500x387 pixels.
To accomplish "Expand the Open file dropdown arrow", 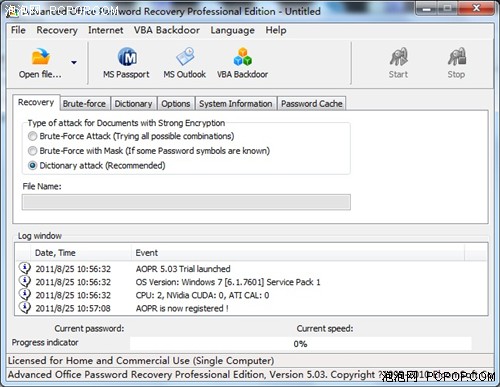I will coord(74,62).
